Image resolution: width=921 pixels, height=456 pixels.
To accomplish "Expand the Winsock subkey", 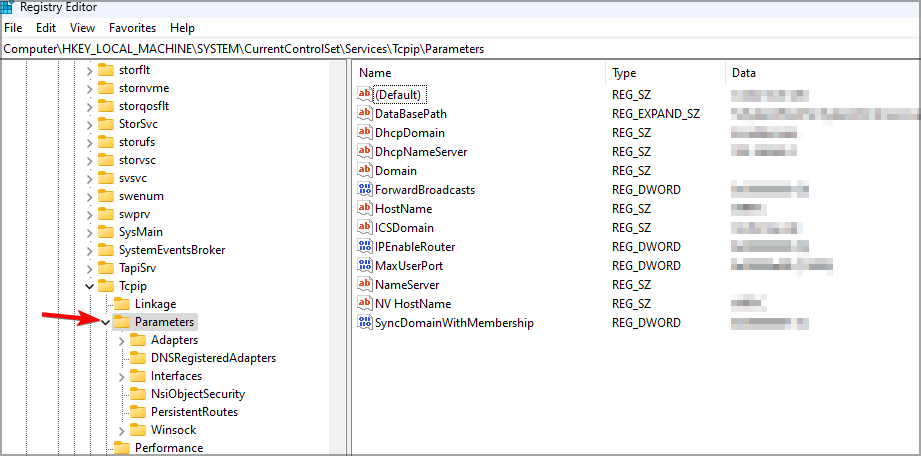I will (x=122, y=431).
